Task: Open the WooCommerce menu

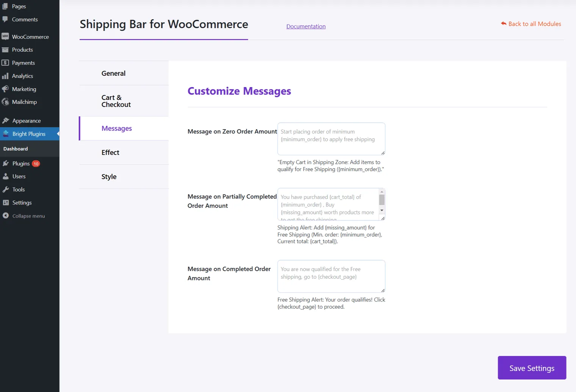Action: [x=30, y=37]
